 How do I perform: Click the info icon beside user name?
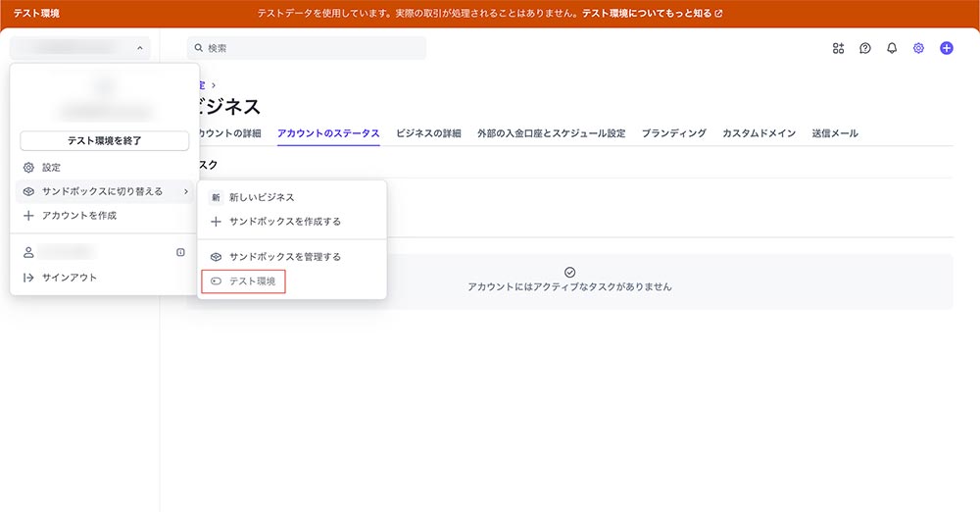[x=180, y=252]
